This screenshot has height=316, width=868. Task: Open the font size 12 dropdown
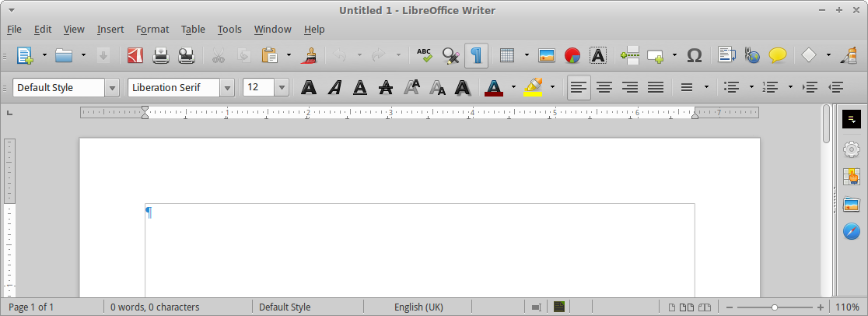tap(281, 87)
